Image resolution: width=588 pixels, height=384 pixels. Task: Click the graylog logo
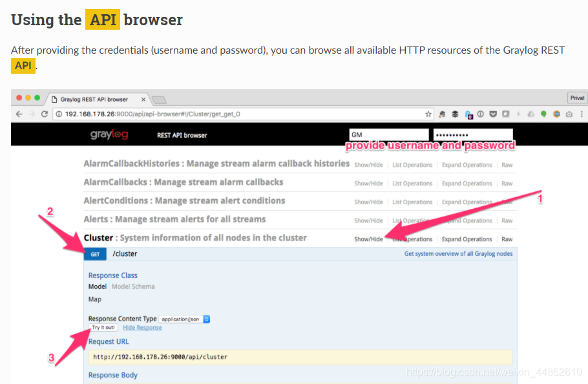(109, 134)
